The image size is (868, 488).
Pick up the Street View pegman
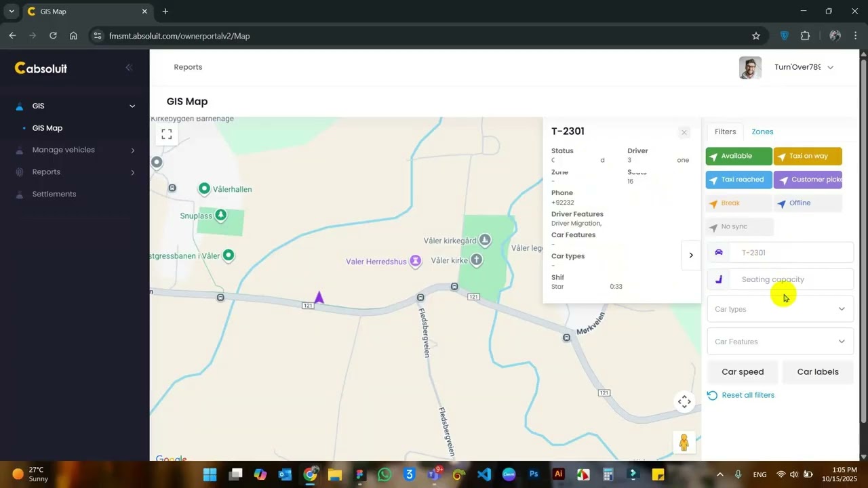[684, 443]
